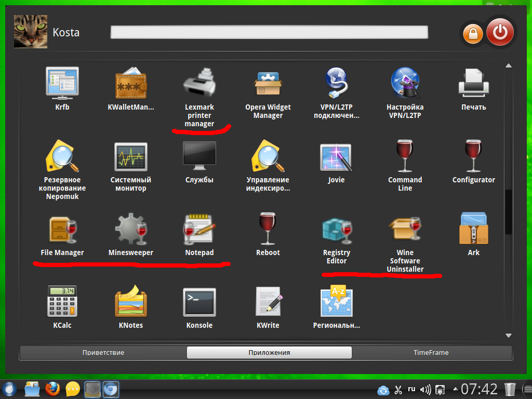Click the orange lock screen button
The image size is (532, 399).
[x=473, y=34]
